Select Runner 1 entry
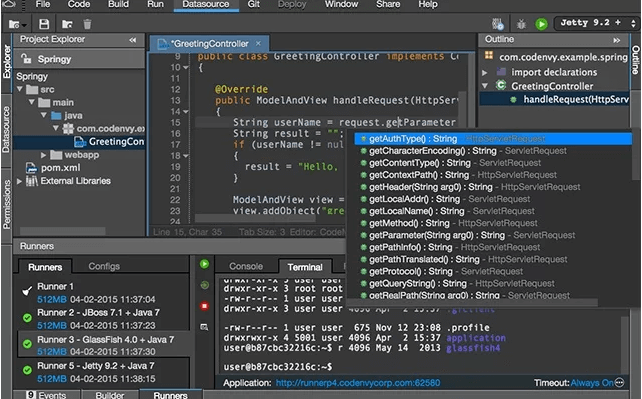This screenshot has width=642, height=399. click(103, 293)
